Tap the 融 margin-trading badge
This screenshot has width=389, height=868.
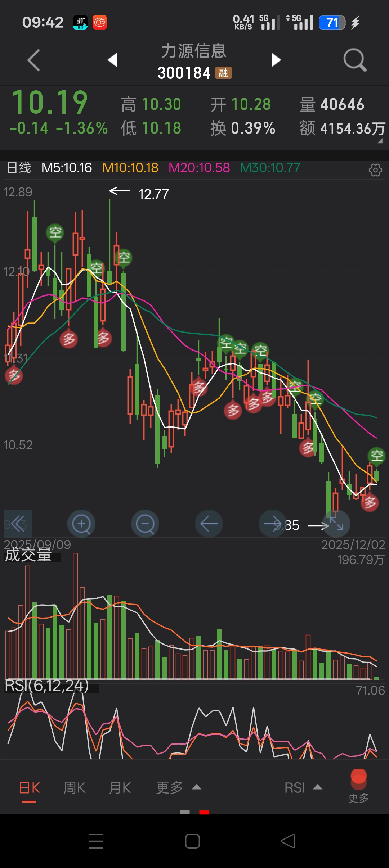pyautogui.click(x=223, y=73)
